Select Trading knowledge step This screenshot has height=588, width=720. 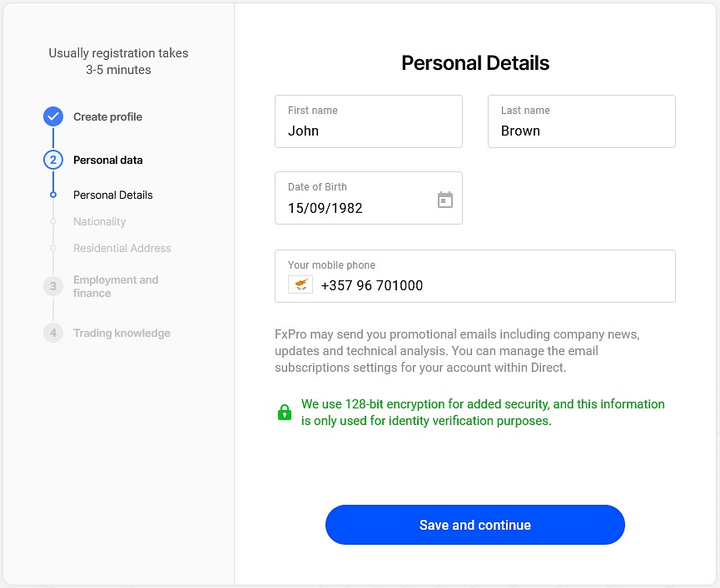click(x=122, y=333)
